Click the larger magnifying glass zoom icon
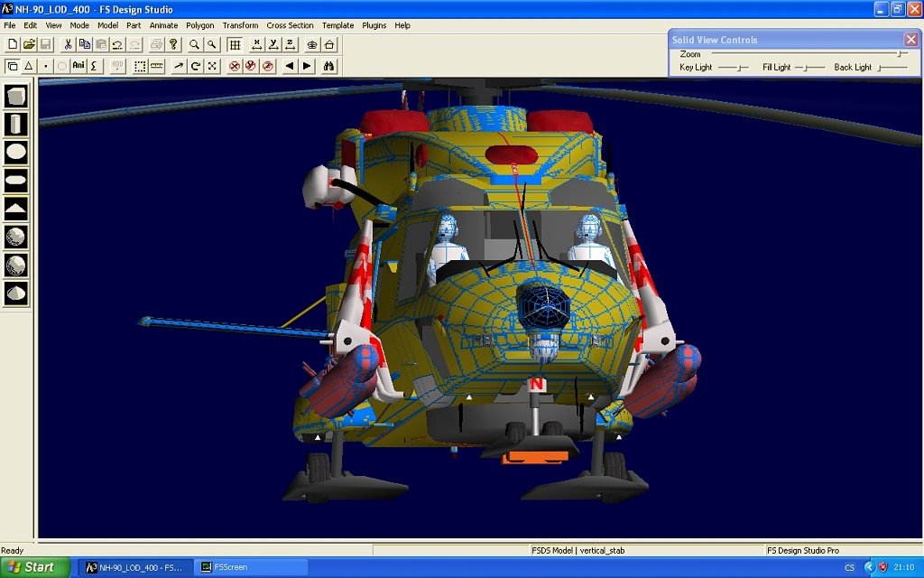 click(195, 44)
